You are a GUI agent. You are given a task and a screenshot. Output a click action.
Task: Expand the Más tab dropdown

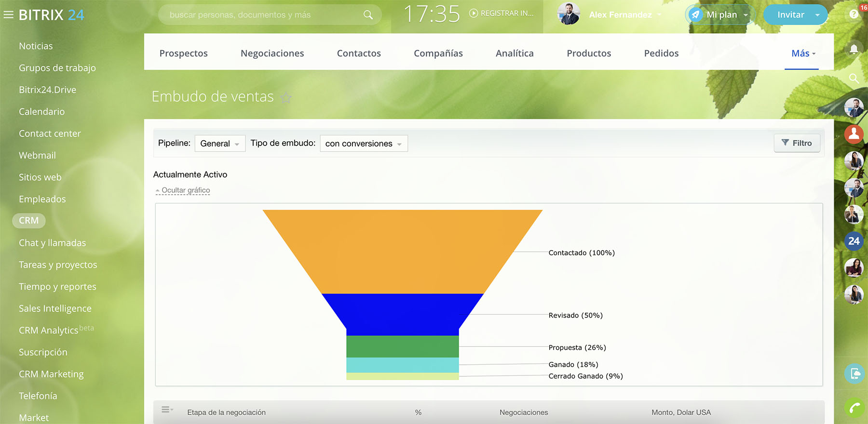click(x=803, y=53)
